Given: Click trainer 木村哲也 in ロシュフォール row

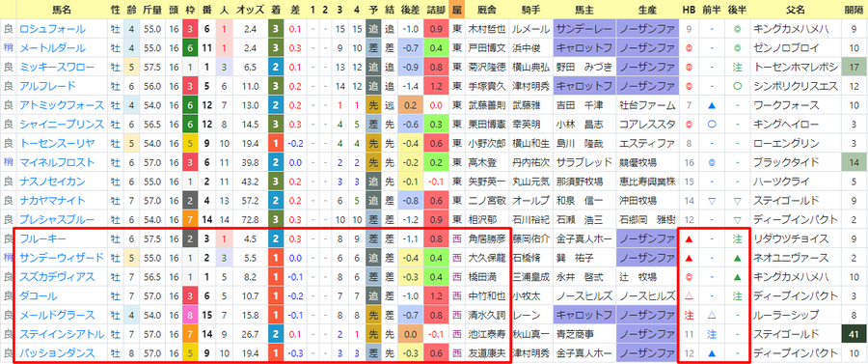Looking at the screenshot, I should (487, 29).
